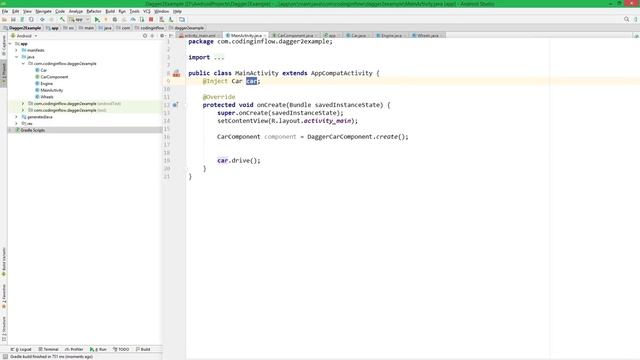This screenshot has width=640, height=360.
Task: Toggle the Structure side tab
Action: click(x=4, y=329)
